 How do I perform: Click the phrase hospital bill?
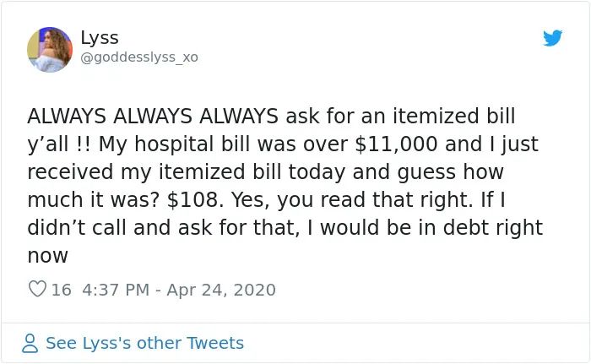pos(192,144)
